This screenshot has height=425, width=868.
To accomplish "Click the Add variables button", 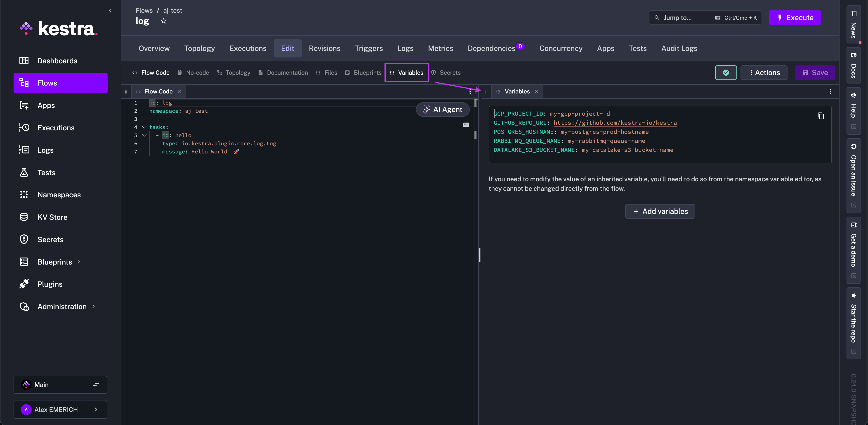I will click(x=660, y=211).
